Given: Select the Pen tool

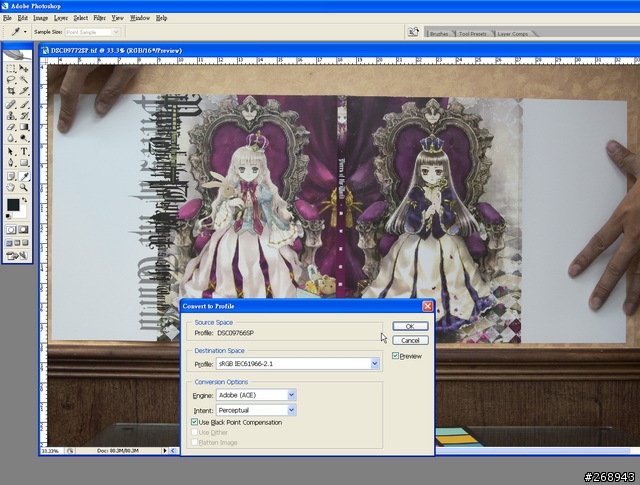Looking at the screenshot, I should point(11,162).
